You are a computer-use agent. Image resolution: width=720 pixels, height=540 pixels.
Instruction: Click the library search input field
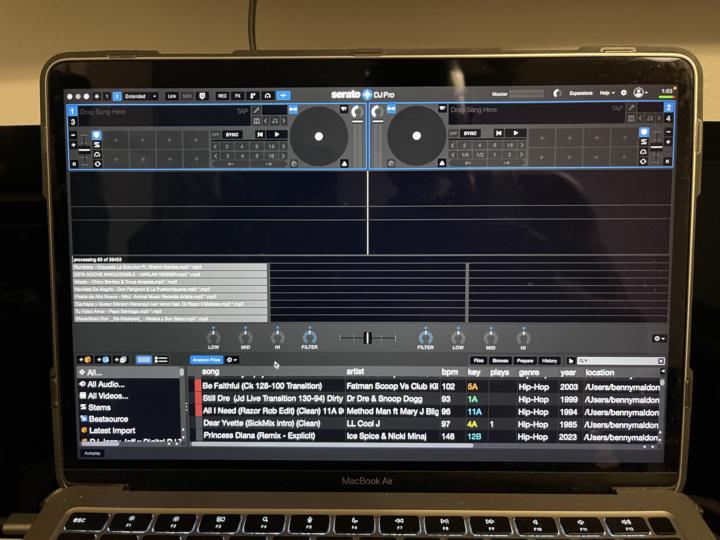[x=620, y=361]
